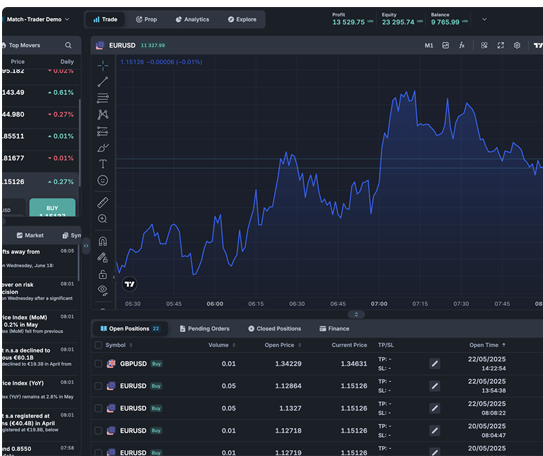Select the crosshair cursor tool

pos(103,65)
